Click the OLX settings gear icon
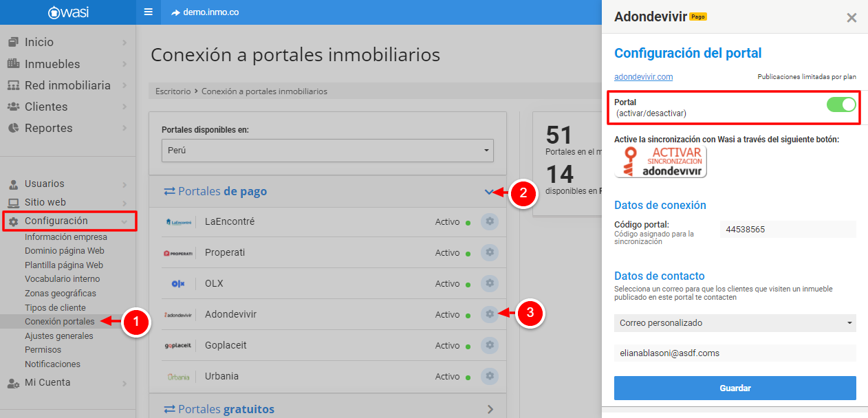The image size is (868, 418). (x=489, y=283)
